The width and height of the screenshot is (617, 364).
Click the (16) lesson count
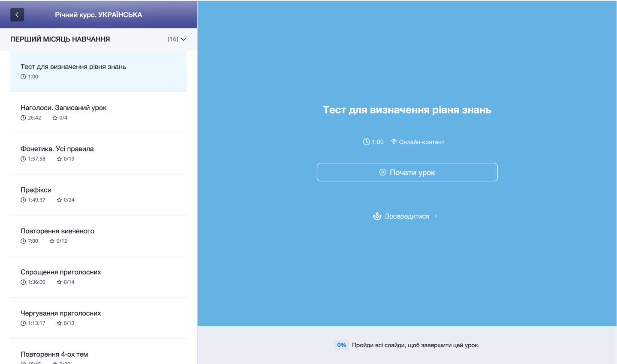click(173, 39)
